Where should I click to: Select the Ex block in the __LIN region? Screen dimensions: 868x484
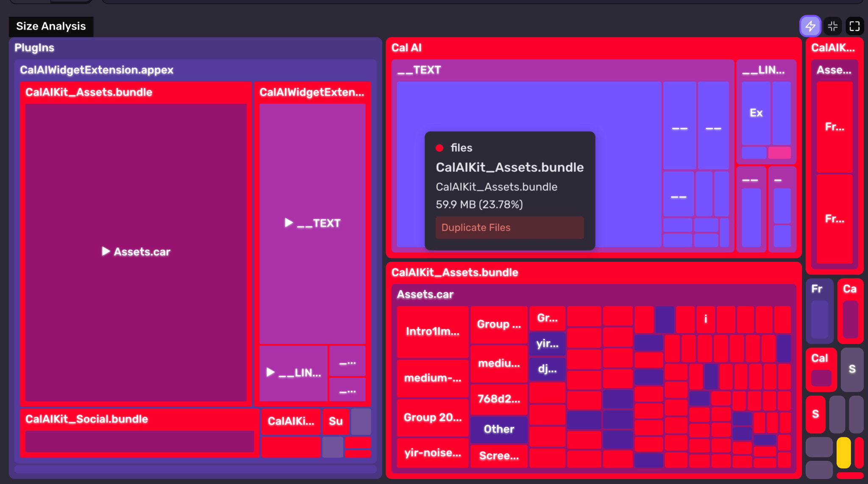[x=756, y=113]
